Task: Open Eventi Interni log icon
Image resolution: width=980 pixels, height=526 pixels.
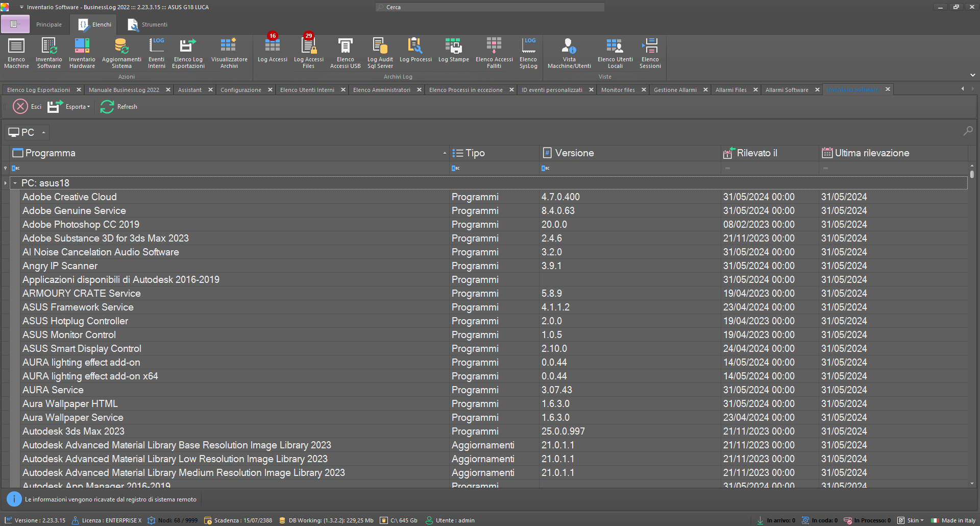Action: click(157, 53)
